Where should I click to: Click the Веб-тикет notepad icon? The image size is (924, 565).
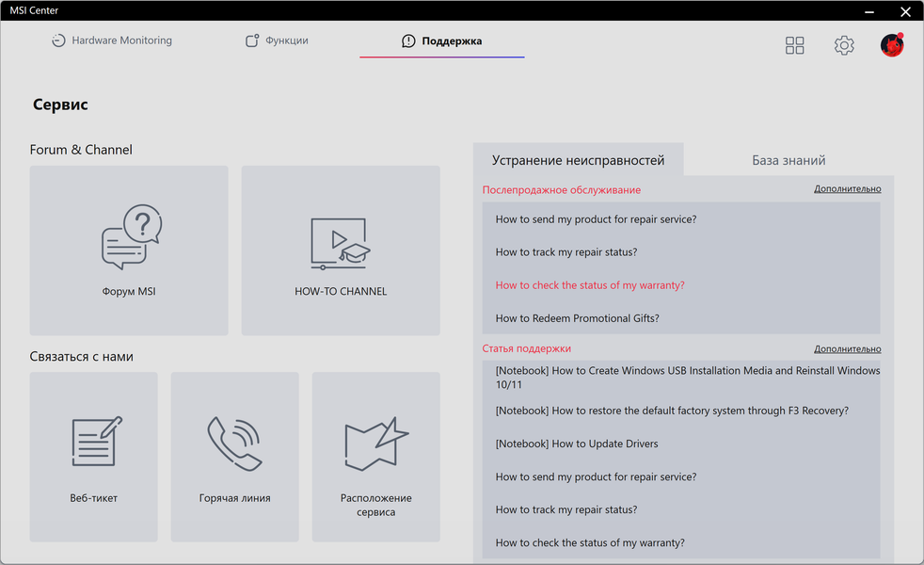point(97,441)
